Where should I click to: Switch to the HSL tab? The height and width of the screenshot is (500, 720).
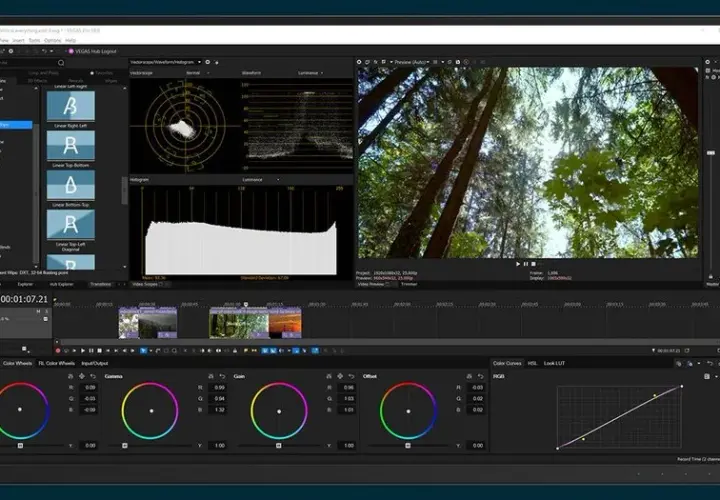click(532, 363)
